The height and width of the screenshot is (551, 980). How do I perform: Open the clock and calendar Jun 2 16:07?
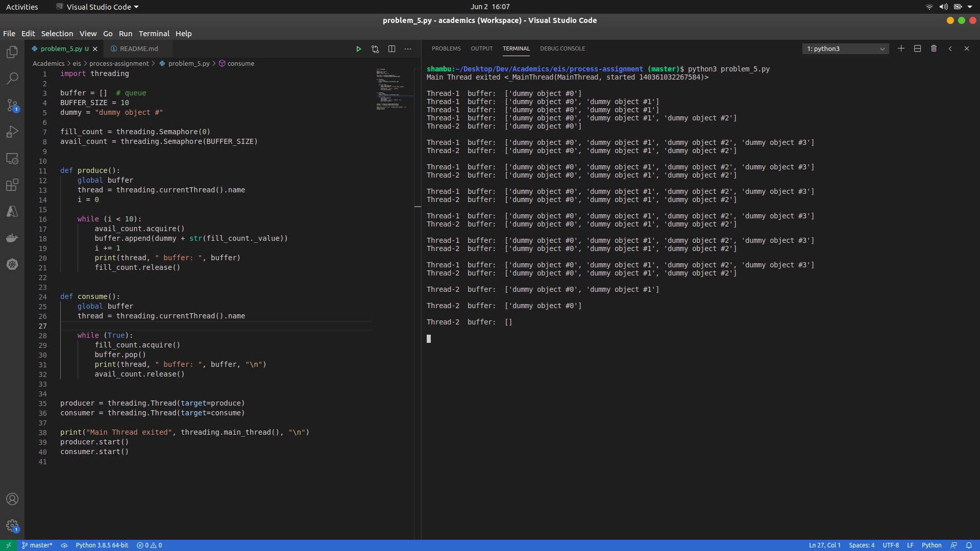tap(490, 7)
